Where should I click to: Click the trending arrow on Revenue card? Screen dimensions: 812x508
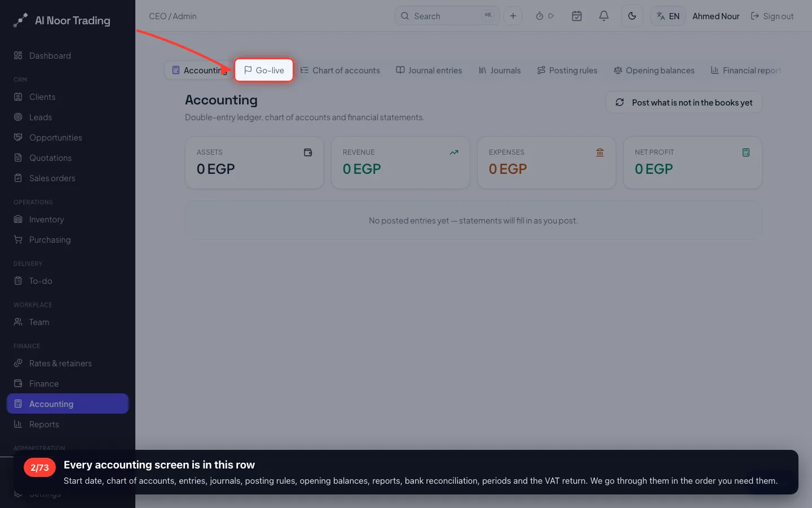tap(454, 152)
